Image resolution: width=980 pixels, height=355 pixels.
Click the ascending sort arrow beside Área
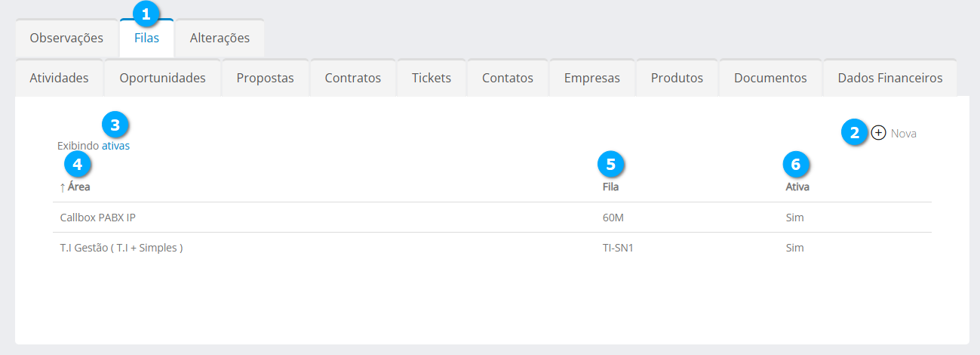tap(62, 187)
